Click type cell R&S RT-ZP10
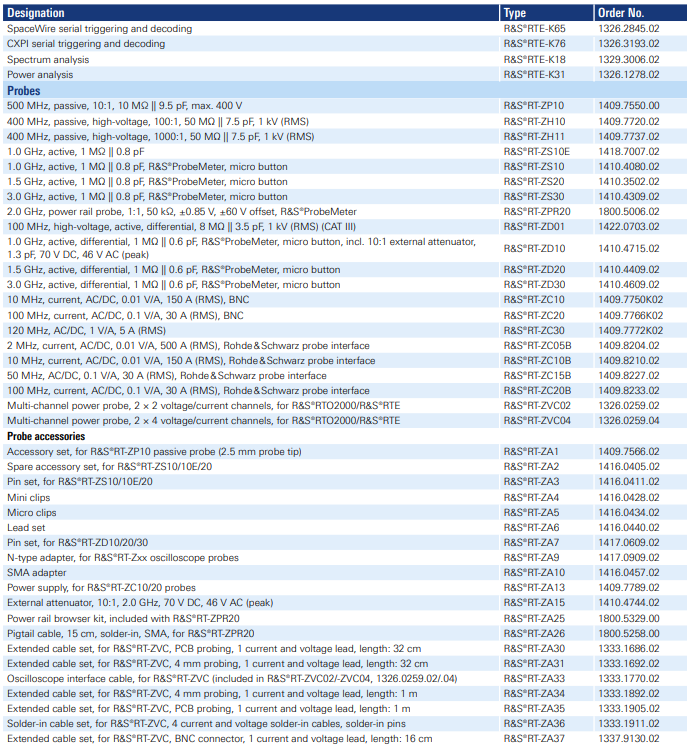The height and width of the screenshot is (749, 687). [534, 106]
